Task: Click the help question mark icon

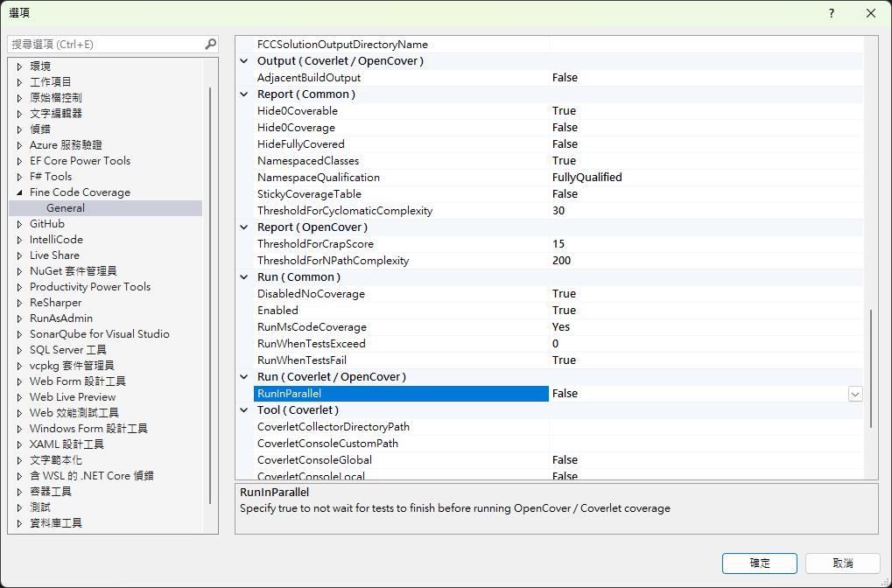Action: coord(832,13)
